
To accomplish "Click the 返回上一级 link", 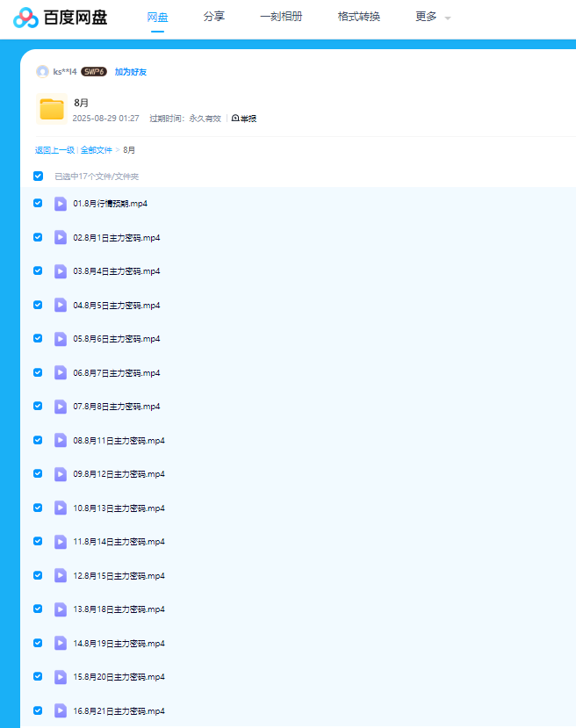I will click(54, 150).
